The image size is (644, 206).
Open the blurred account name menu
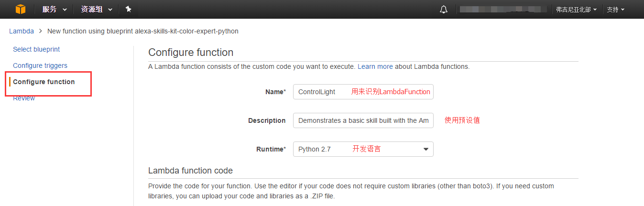(503, 10)
